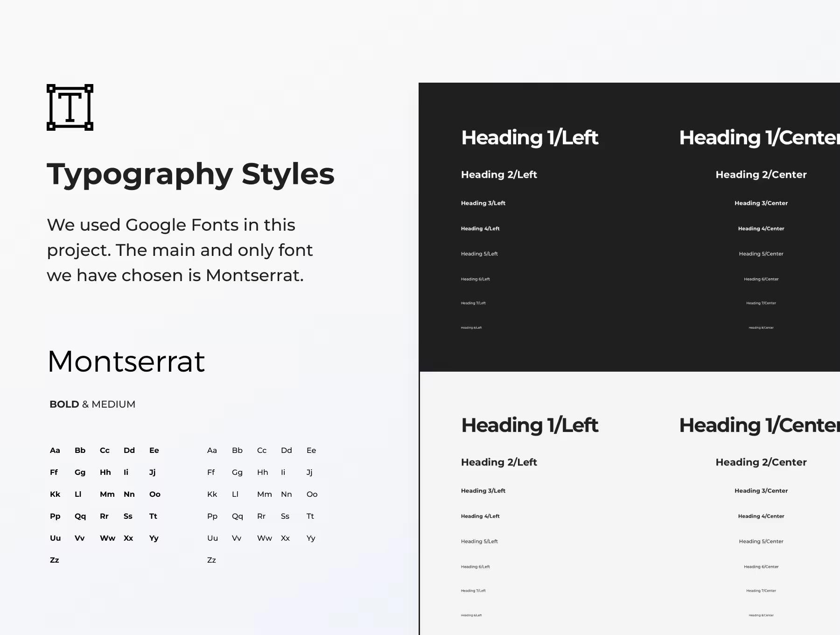The height and width of the screenshot is (635, 840).
Task: Click the large Montserrat font name
Action: [126, 361]
